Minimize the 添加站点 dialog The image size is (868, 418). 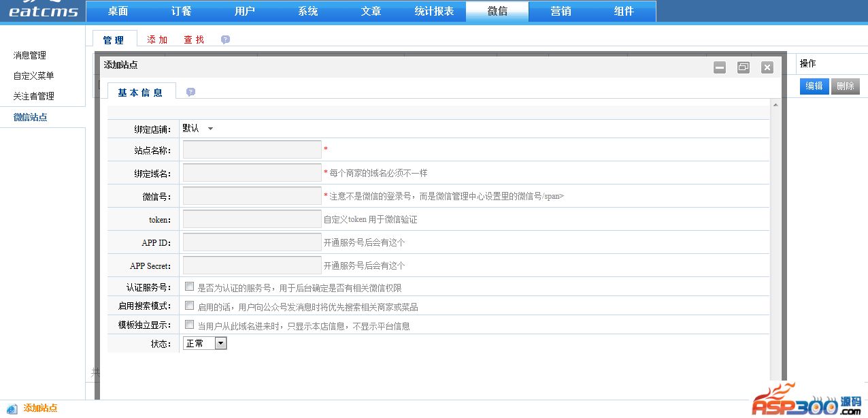click(x=720, y=67)
